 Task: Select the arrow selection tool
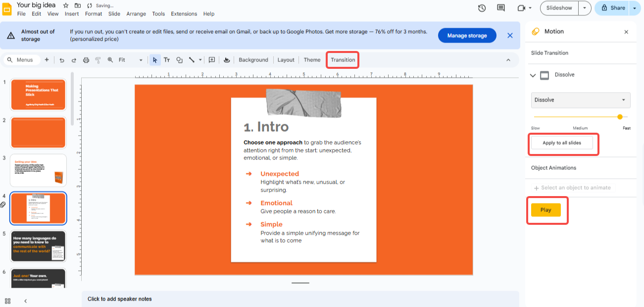pyautogui.click(x=155, y=59)
